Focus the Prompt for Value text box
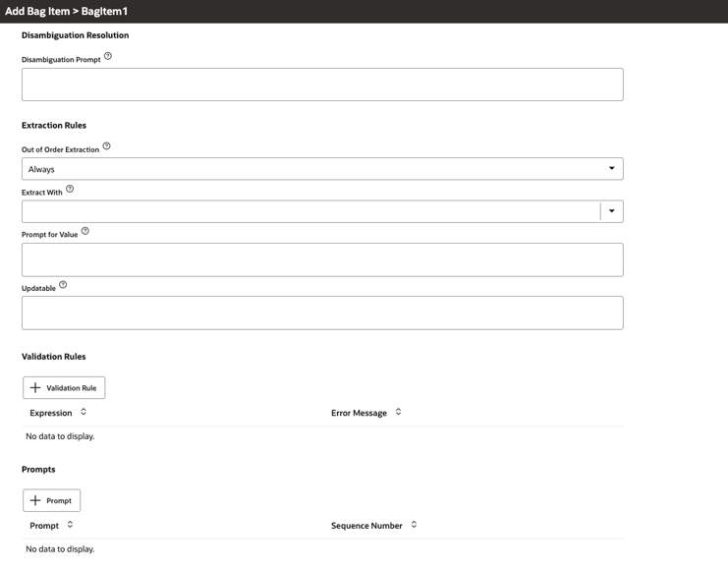 coord(322,260)
